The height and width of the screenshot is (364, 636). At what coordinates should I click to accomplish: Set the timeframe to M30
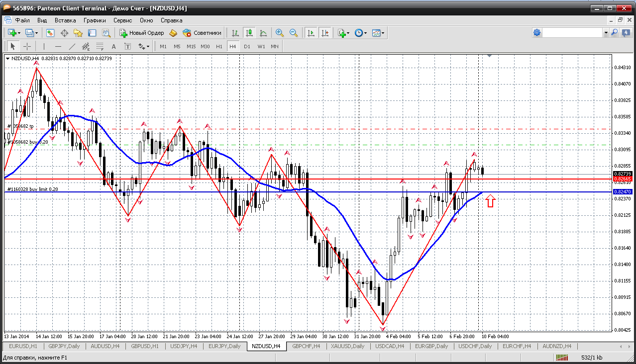tap(205, 46)
